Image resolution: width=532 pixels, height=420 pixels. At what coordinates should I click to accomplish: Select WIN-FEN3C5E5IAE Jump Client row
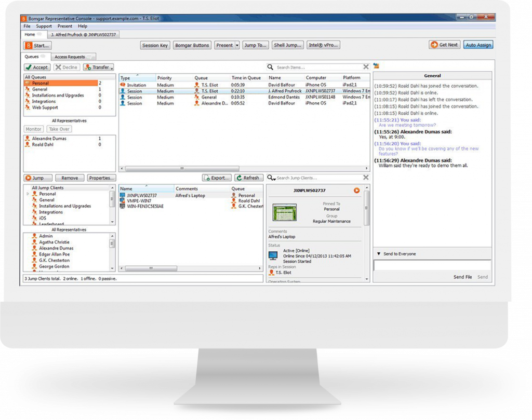point(191,206)
